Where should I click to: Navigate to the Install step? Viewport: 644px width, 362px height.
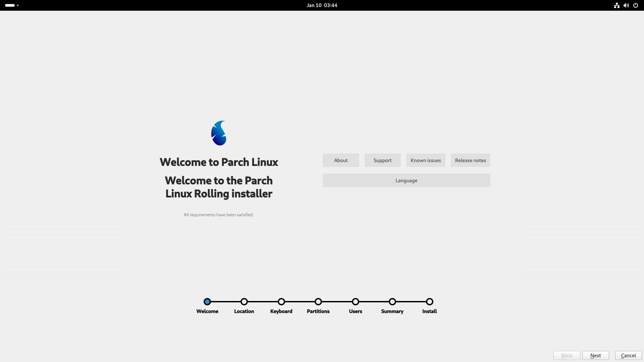pyautogui.click(x=429, y=301)
